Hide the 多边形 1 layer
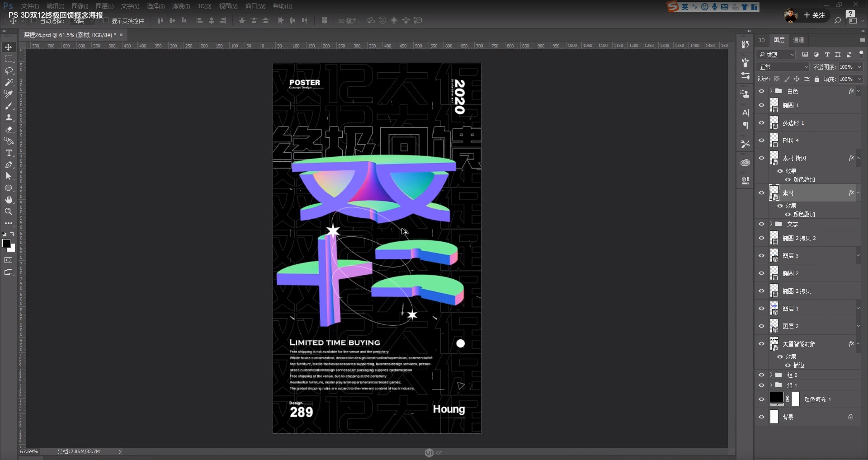The height and width of the screenshot is (460, 868). point(762,123)
